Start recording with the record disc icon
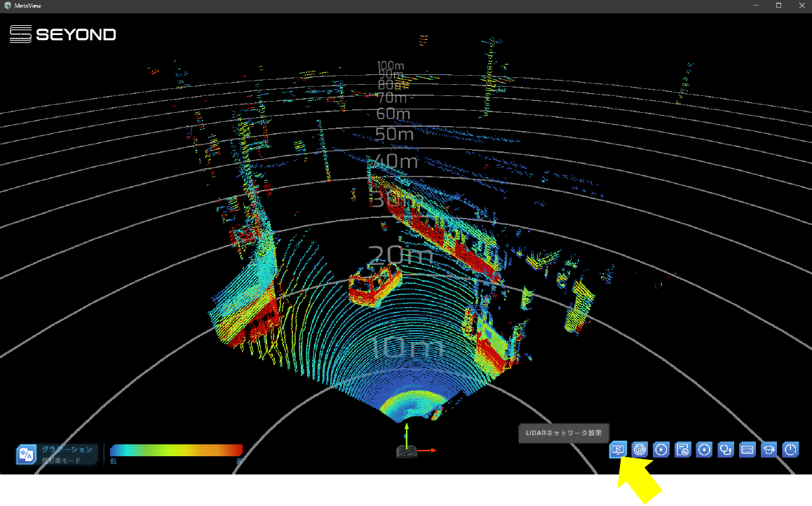The image size is (812, 506). (x=704, y=449)
